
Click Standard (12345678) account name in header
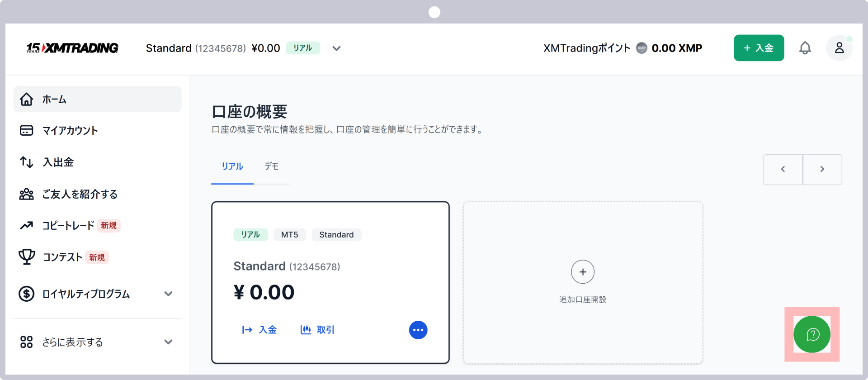[196, 48]
